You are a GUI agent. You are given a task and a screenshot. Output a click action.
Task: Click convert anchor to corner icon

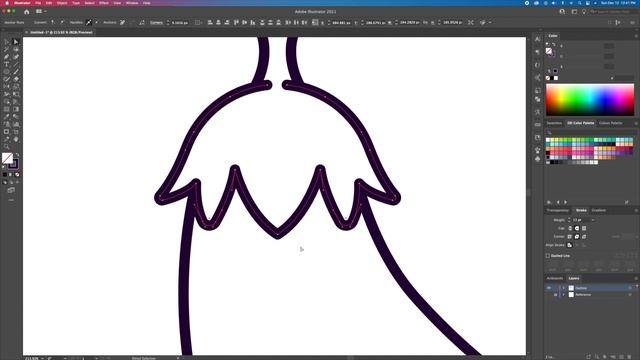pos(53,22)
